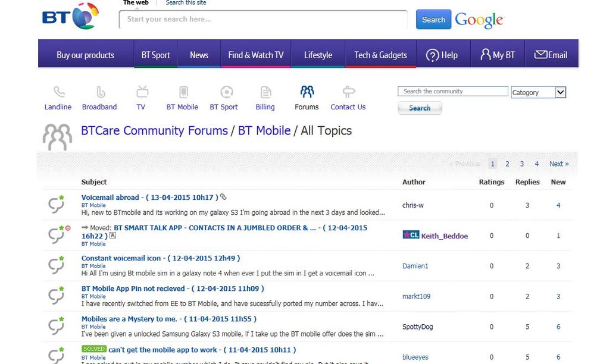Click the Google logo
594x364 pixels.
479,20
